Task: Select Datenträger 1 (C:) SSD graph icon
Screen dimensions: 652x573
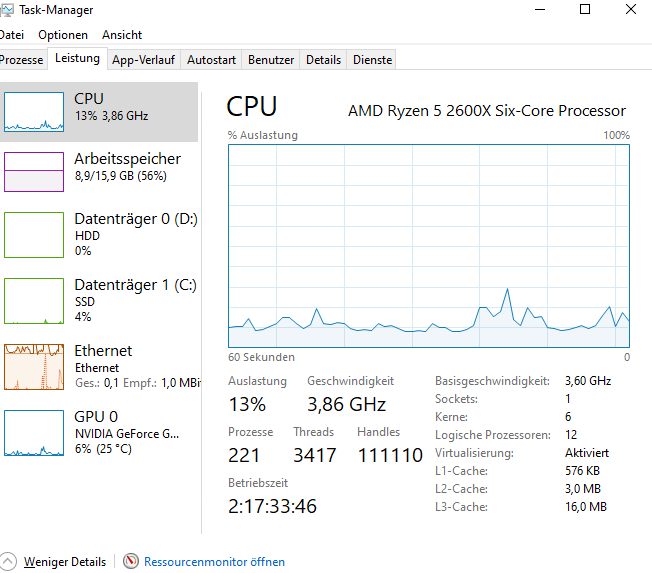Action: click(x=35, y=300)
